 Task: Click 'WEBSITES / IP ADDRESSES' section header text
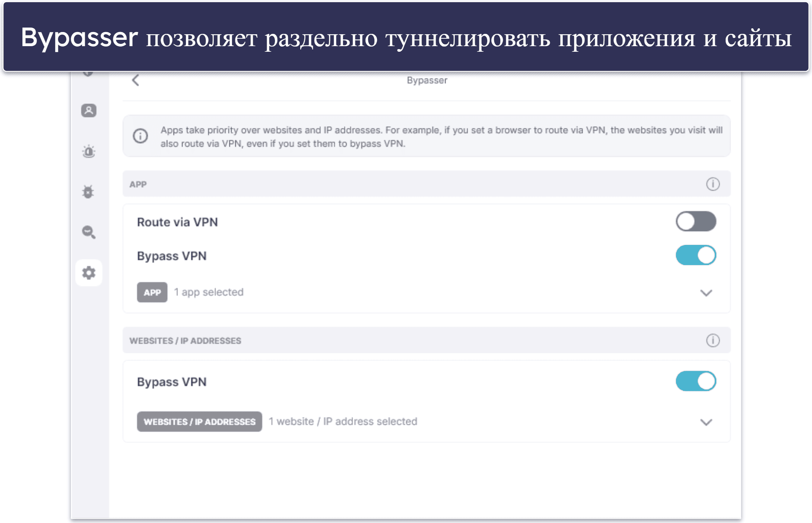(x=185, y=341)
